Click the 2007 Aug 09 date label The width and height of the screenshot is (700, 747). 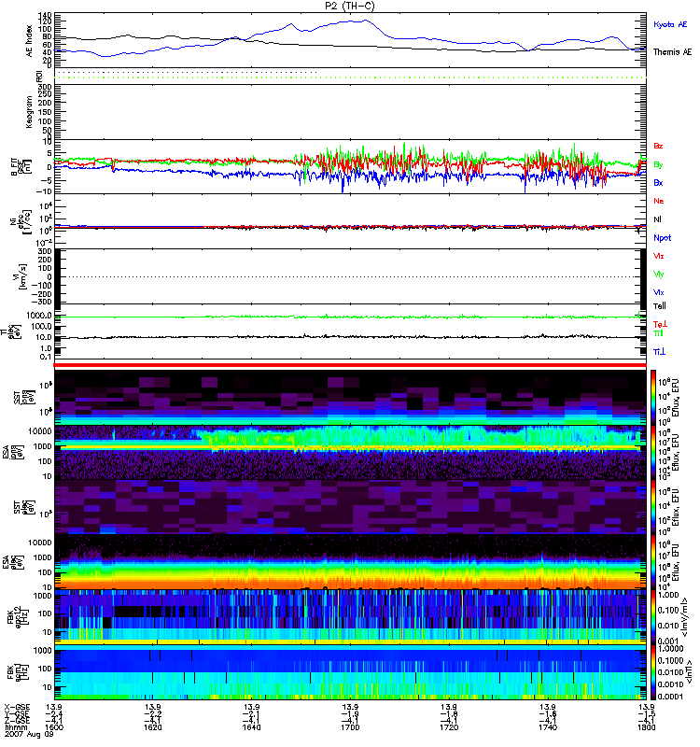(29, 734)
